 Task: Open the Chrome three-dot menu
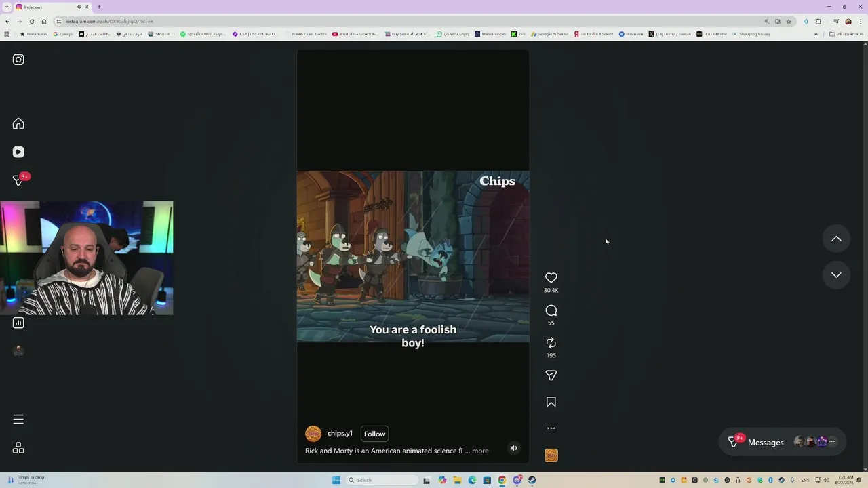[x=860, y=22]
